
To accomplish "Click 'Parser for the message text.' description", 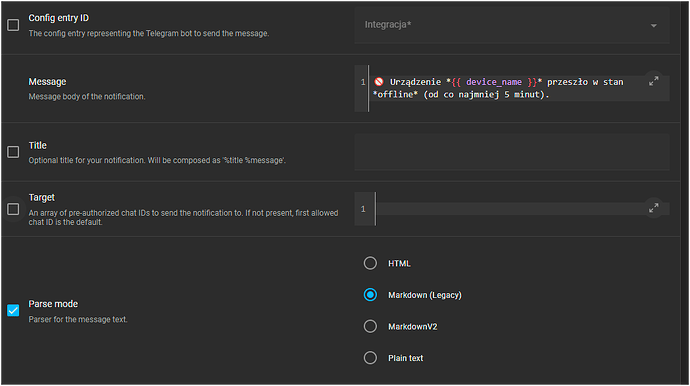I will click(x=78, y=320).
